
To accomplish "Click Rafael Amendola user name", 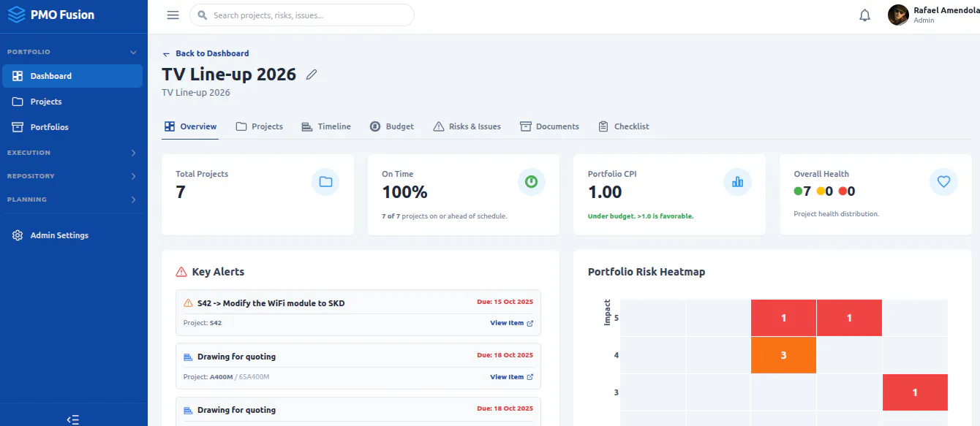I will click(946, 10).
